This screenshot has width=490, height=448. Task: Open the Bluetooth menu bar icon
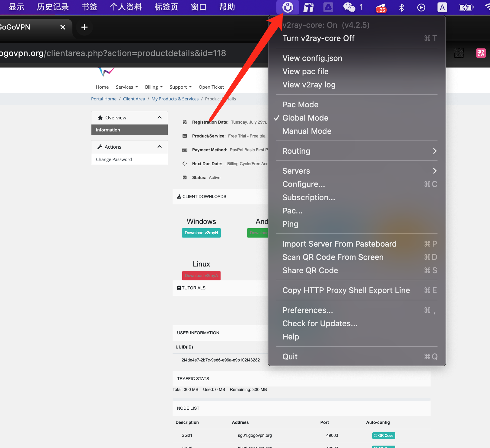[x=401, y=7]
